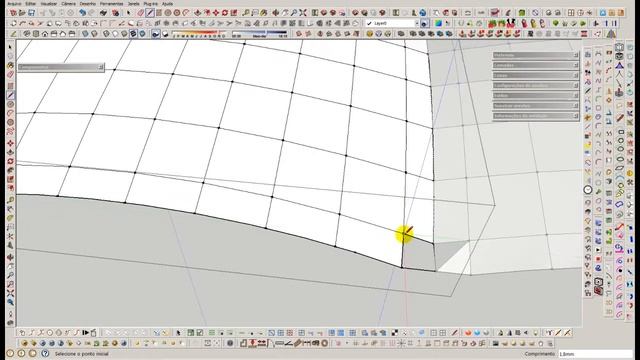Open the Câmera menu
The height and width of the screenshot is (360, 640).
coord(68,3)
